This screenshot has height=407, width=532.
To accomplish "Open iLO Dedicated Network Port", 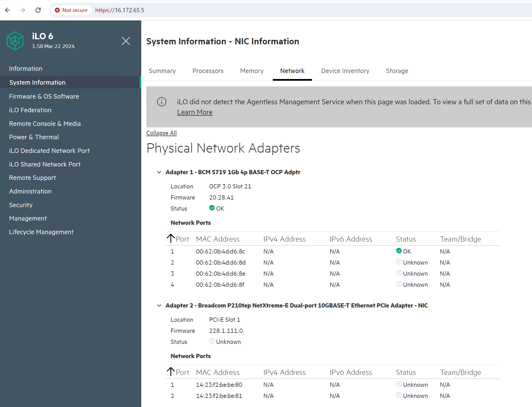I will click(49, 151).
